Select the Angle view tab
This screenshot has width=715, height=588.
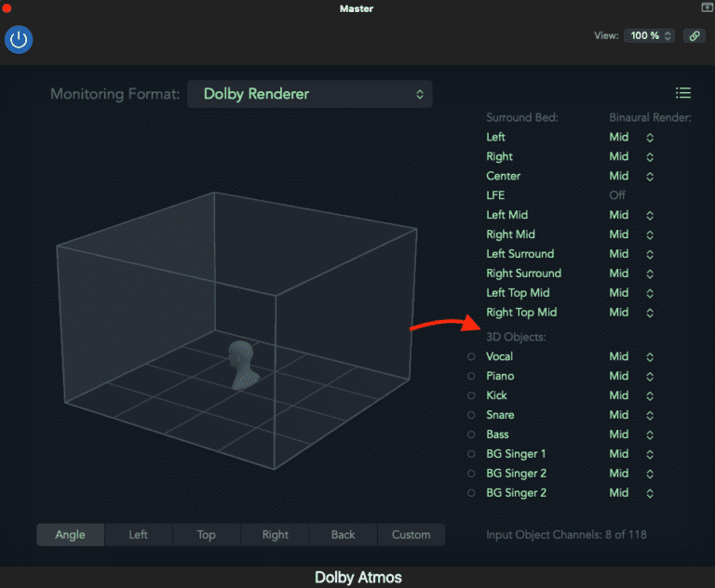tap(70, 535)
